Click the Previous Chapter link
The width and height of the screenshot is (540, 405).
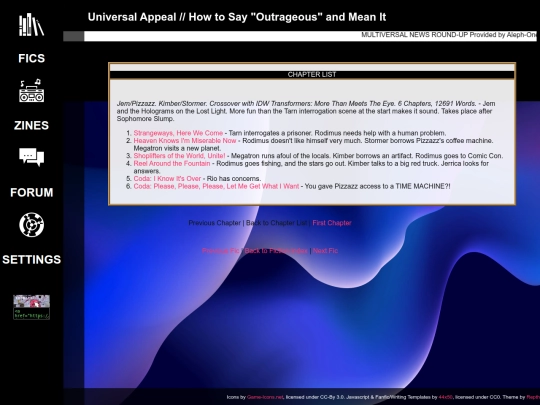point(215,223)
